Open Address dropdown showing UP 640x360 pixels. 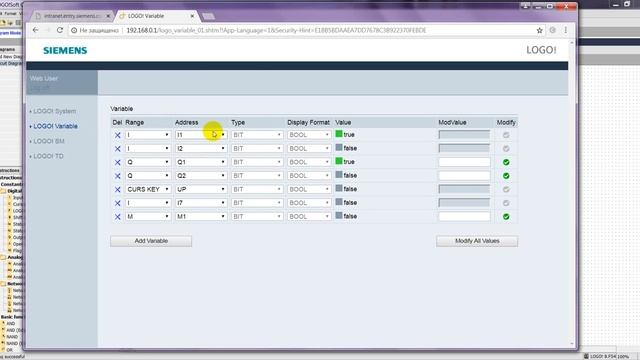pos(201,189)
